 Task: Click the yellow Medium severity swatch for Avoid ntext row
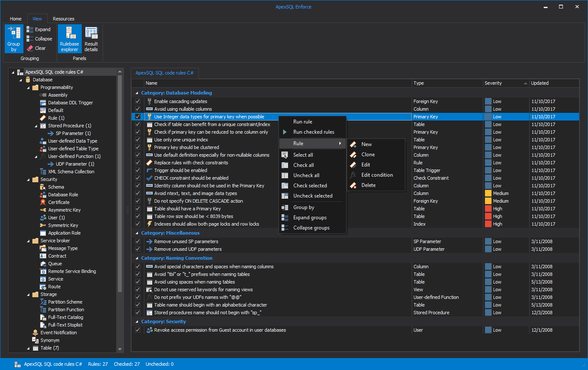point(488,193)
